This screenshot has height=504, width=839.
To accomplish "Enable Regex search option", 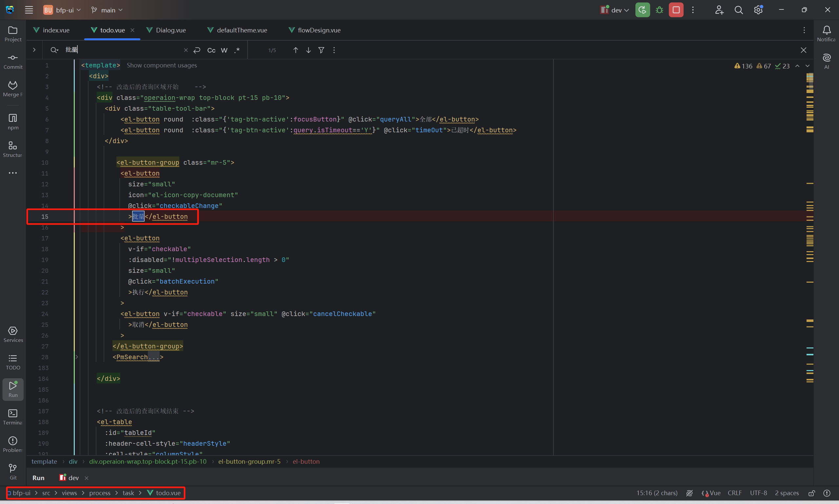I will coord(237,50).
